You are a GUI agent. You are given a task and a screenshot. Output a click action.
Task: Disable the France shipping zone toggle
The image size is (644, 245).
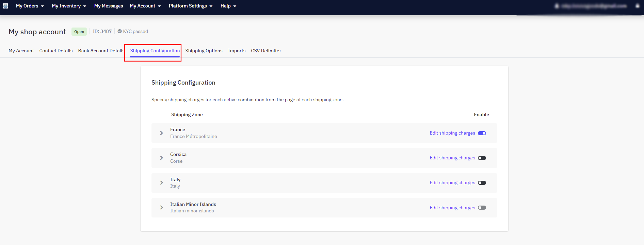tap(482, 133)
